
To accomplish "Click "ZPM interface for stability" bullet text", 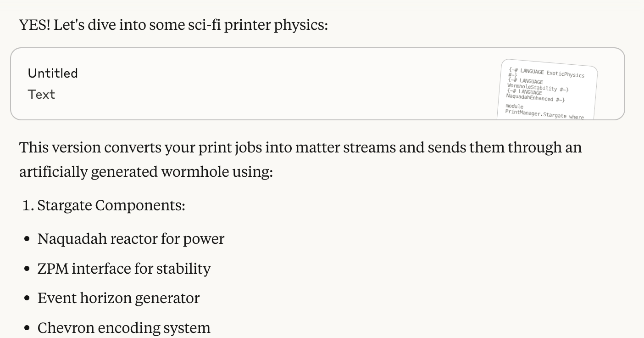I will point(124,268).
